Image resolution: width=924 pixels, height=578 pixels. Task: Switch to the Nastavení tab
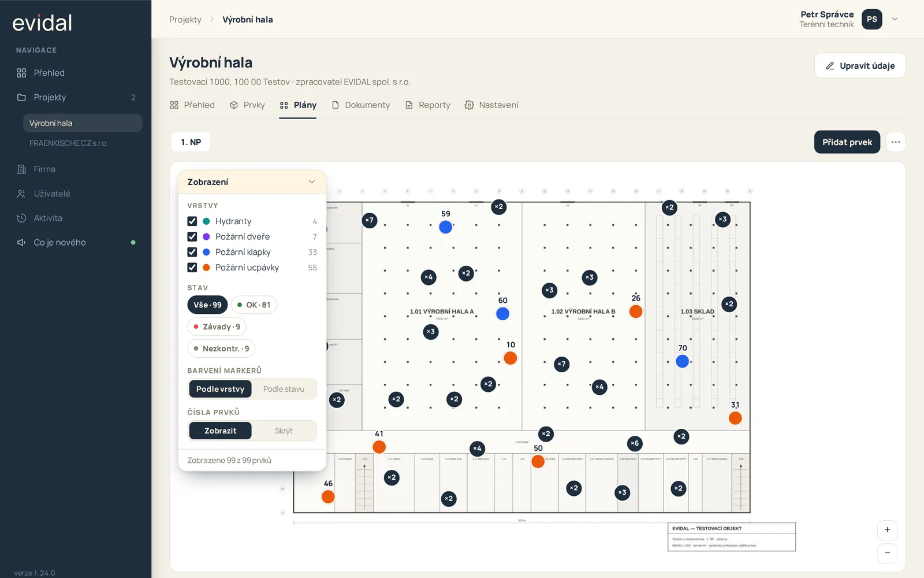pos(491,105)
